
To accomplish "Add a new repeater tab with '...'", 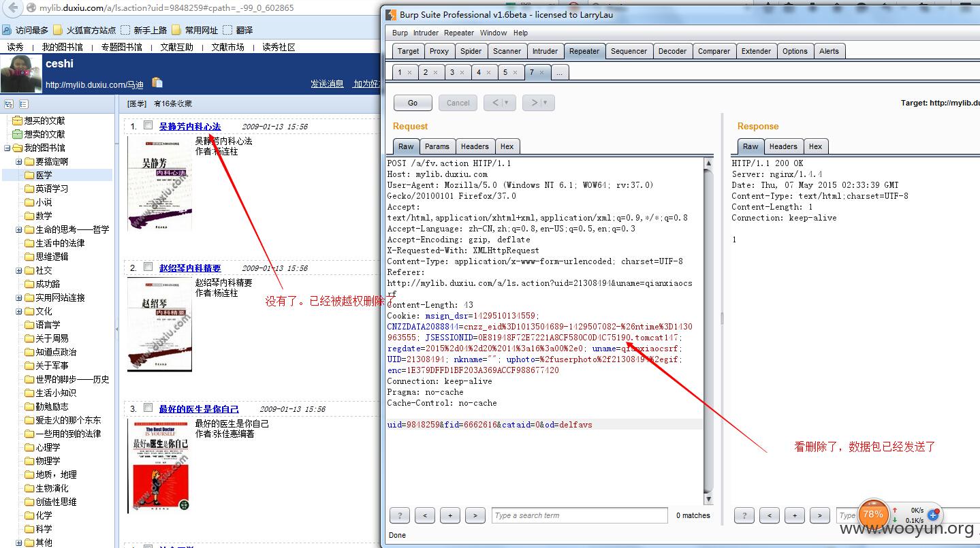I will pyautogui.click(x=558, y=72).
